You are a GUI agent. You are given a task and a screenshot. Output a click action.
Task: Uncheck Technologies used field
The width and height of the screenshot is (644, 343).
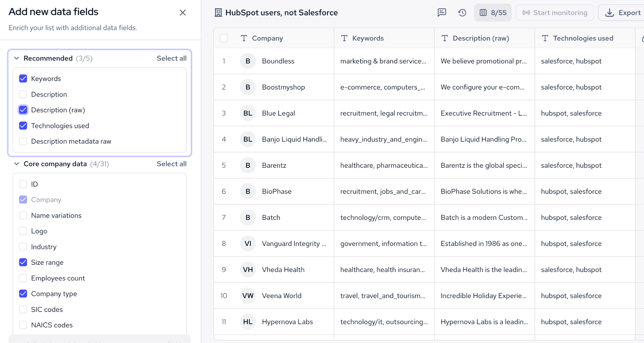[x=23, y=126]
